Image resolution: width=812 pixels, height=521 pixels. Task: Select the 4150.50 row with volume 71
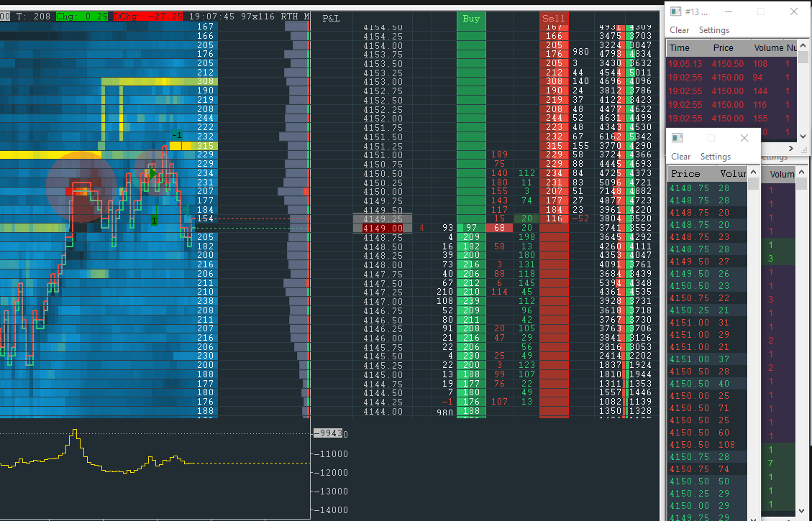pos(708,408)
